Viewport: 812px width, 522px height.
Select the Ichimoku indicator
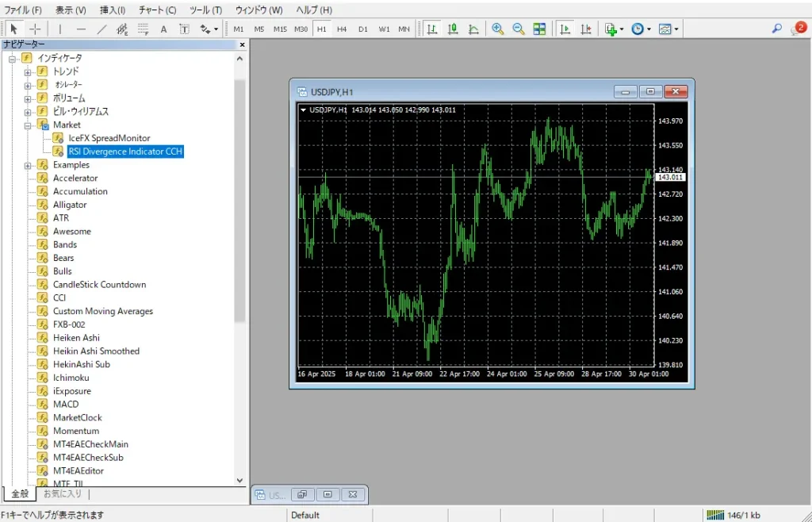(x=71, y=378)
